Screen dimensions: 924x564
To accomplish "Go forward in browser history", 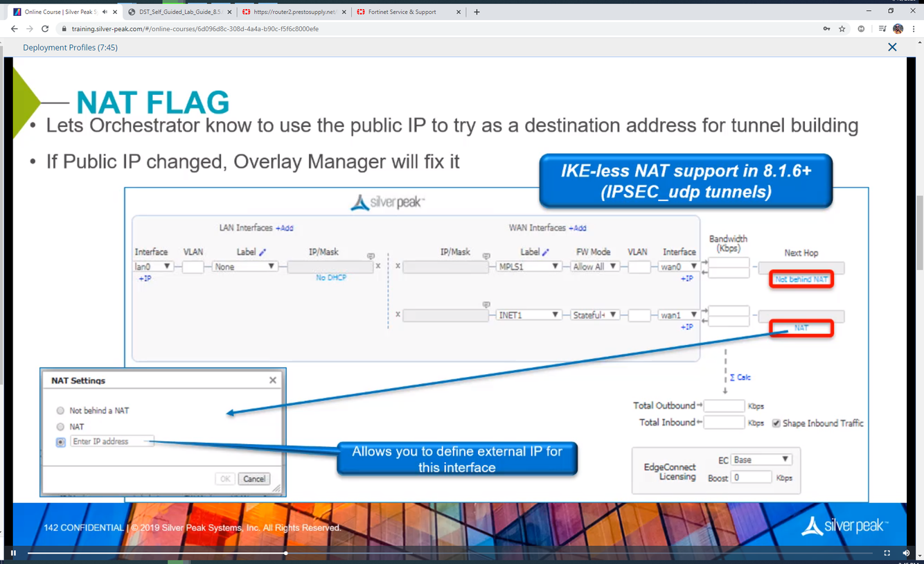I will (x=30, y=28).
